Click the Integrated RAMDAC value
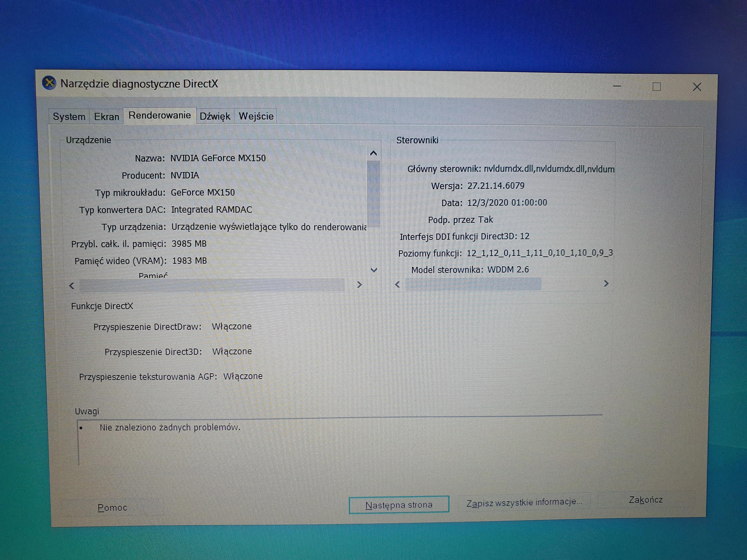 tap(211, 210)
